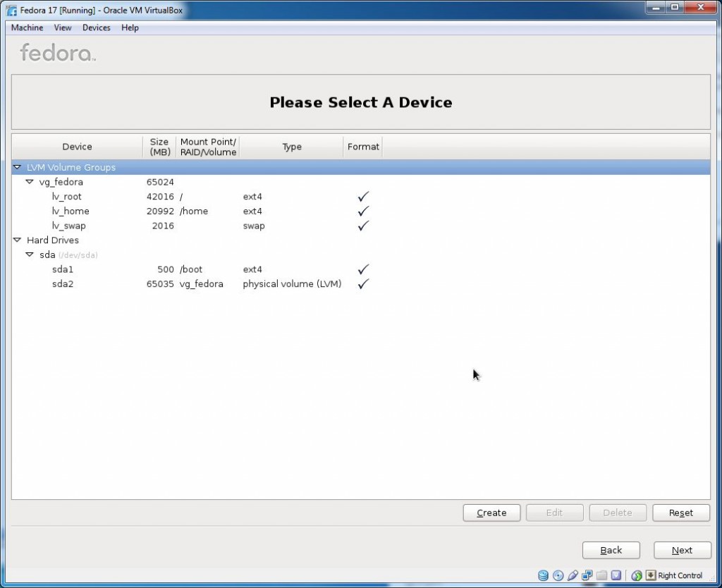Click the Size (MB) column header
This screenshot has width=722, height=588.
[160, 147]
